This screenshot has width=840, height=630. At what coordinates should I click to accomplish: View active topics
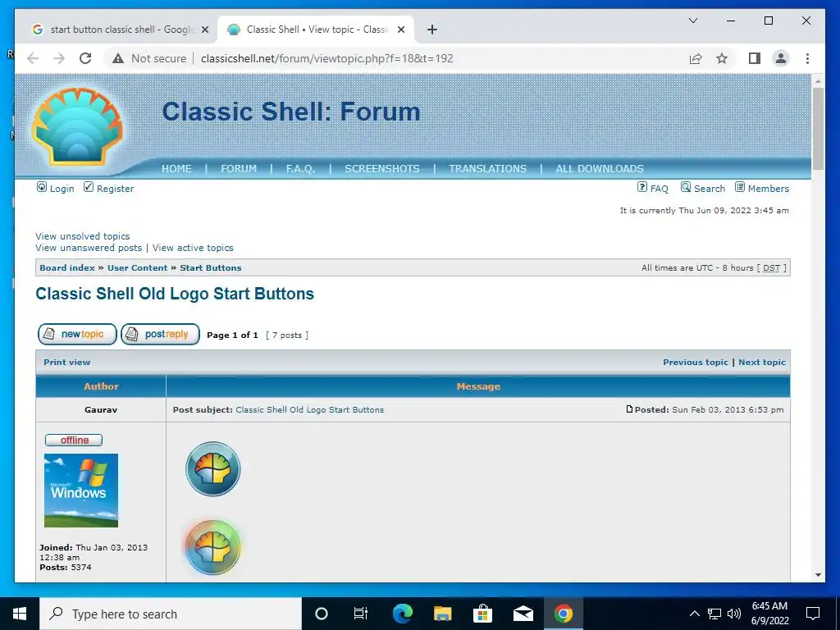tap(193, 248)
